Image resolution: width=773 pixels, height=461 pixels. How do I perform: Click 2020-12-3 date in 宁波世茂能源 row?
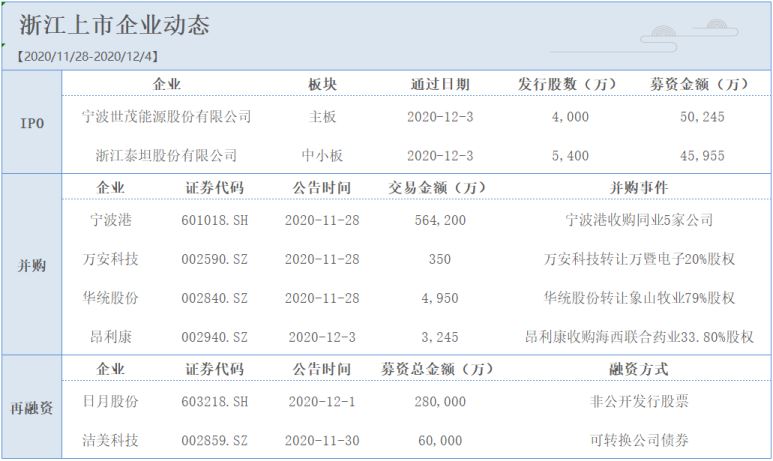click(440, 117)
